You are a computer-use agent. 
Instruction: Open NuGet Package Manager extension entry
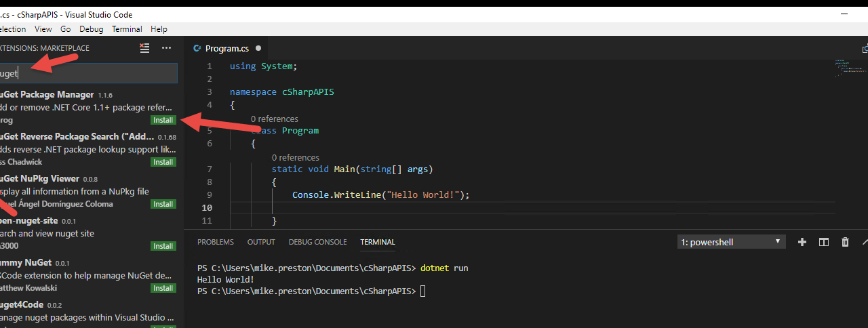(88, 107)
